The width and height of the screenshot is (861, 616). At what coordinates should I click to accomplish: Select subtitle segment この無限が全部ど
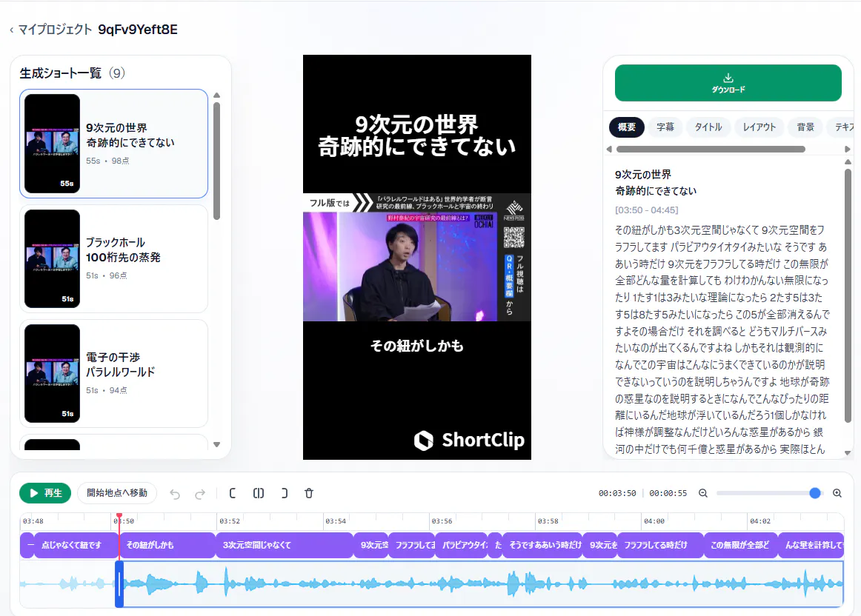click(x=740, y=545)
